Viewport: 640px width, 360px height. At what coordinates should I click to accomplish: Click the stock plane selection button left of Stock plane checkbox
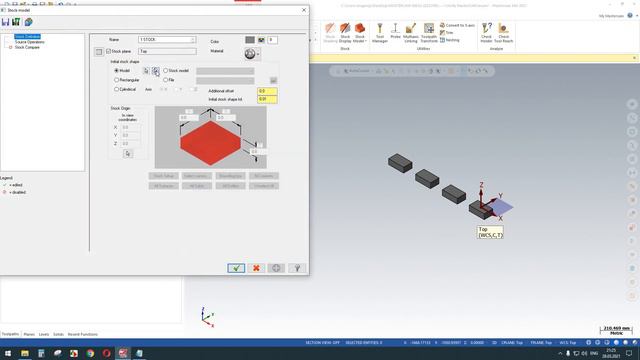point(99,51)
